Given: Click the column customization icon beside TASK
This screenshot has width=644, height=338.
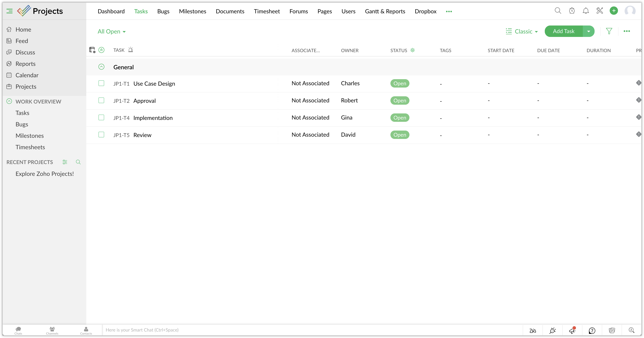Looking at the screenshot, I should pyautogui.click(x=92, y=50).
